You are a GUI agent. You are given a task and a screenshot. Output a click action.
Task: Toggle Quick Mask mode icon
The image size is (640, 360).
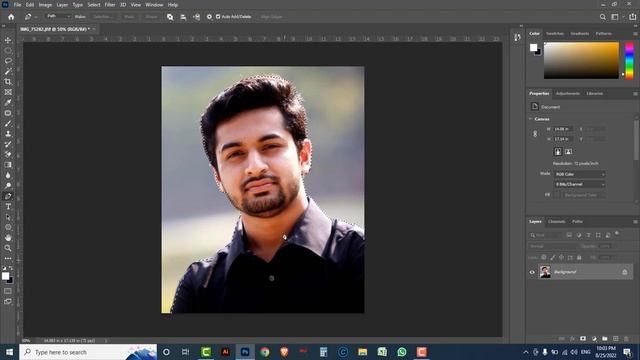point(8,291)
